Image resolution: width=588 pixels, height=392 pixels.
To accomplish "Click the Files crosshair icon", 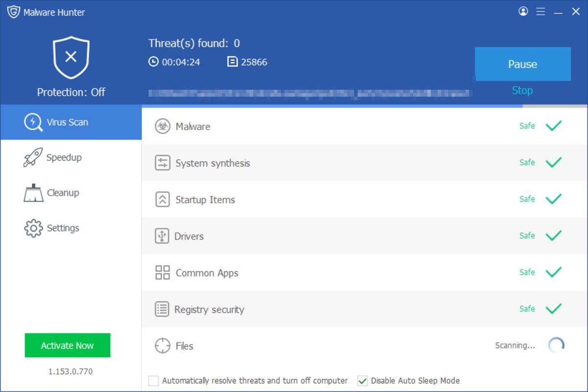I will (x=163, y=345).
